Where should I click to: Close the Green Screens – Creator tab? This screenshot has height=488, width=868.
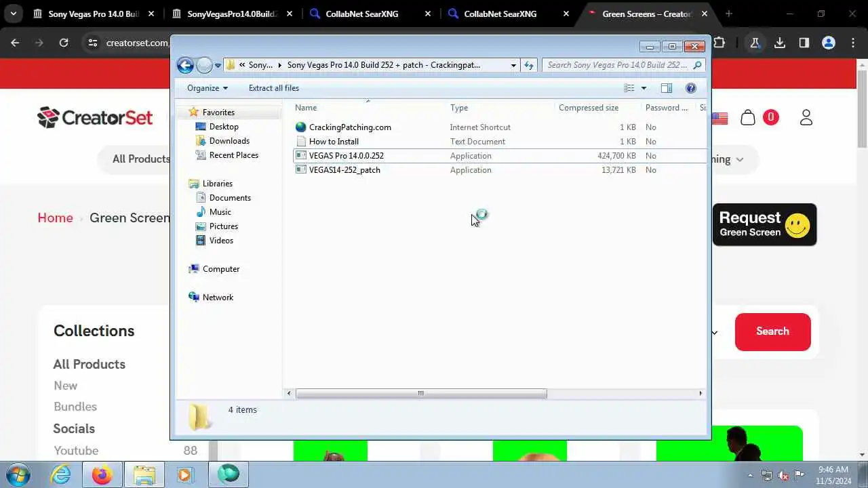pyautogui.click(x=705, y=14)
